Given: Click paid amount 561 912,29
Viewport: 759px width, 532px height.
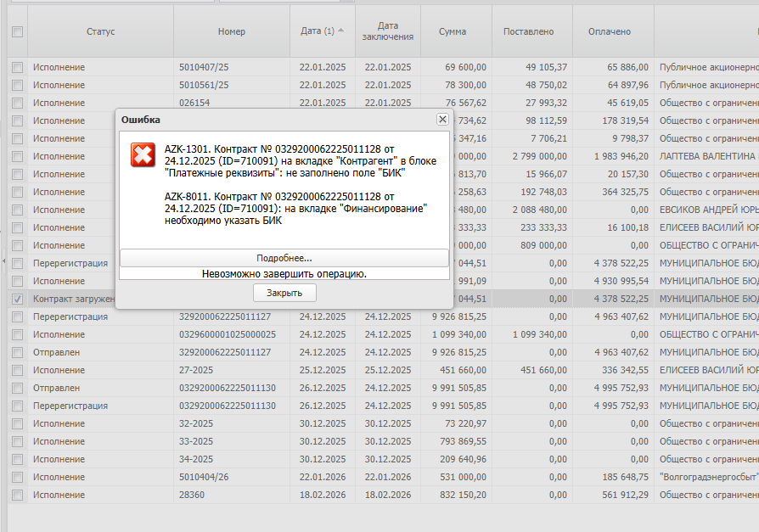Looking at the screenshot, I should tap(613, 495).
